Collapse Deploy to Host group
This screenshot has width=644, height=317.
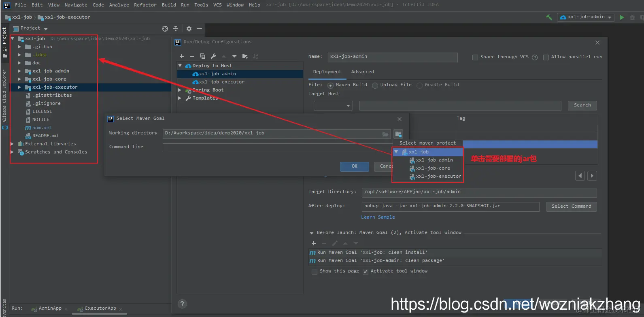(180, 65)
